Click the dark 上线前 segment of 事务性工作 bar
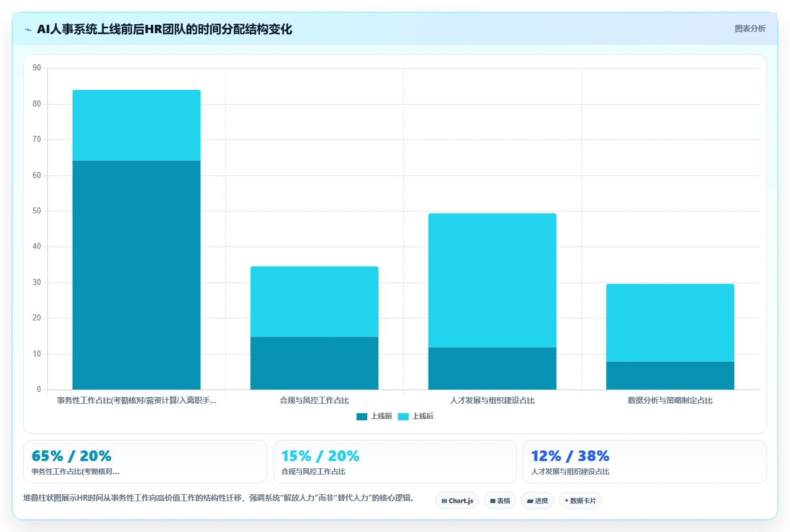790x532 pixels. 137,275
